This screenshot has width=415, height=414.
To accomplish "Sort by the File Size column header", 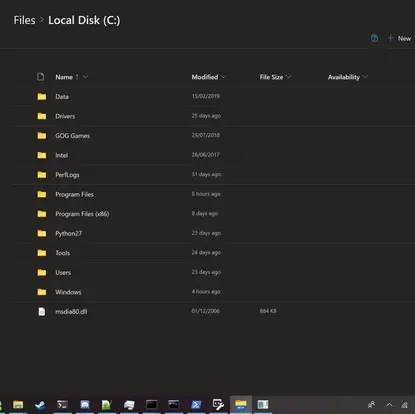I will coord(271,77).
